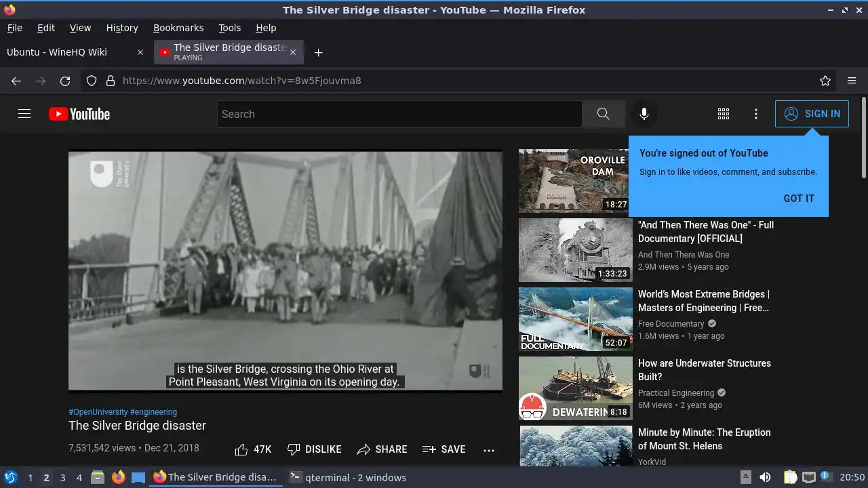Visit the Practical Engineering channel link
The image size is (868, 488).
pyautogui.click(x=676, y=393)
